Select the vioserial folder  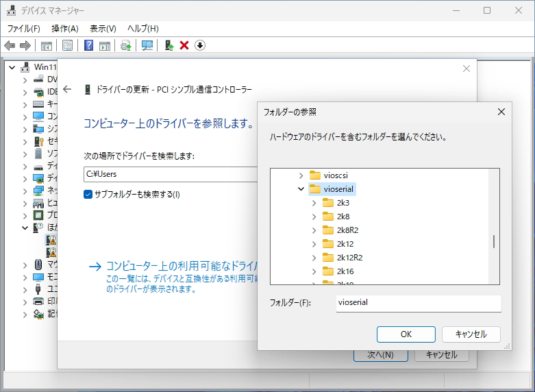tap(332, 189)
